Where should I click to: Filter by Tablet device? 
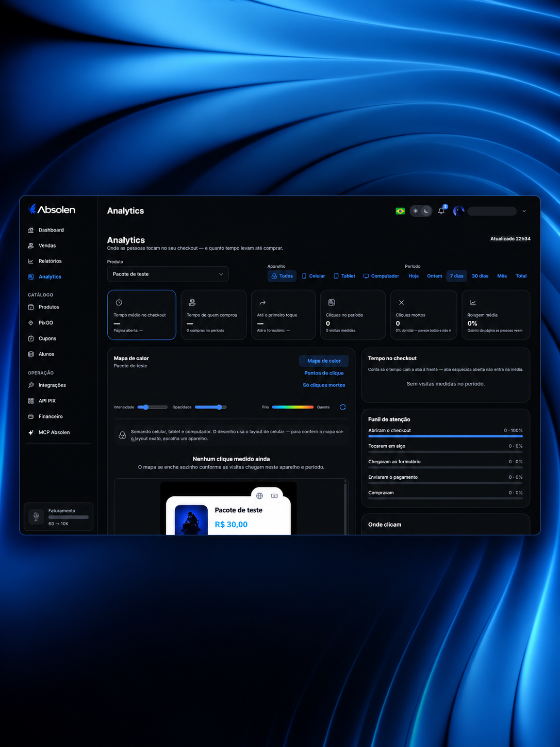(x=344, y=276)
